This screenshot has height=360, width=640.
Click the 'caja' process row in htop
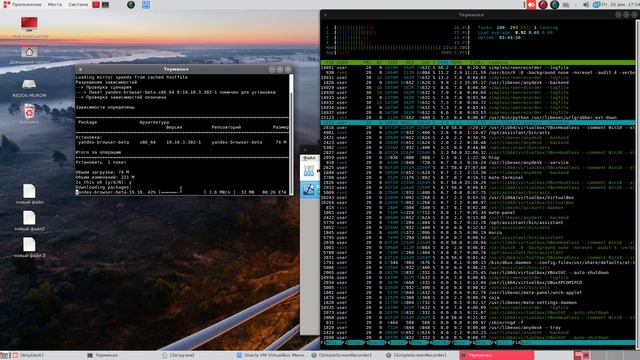[478, 298]
